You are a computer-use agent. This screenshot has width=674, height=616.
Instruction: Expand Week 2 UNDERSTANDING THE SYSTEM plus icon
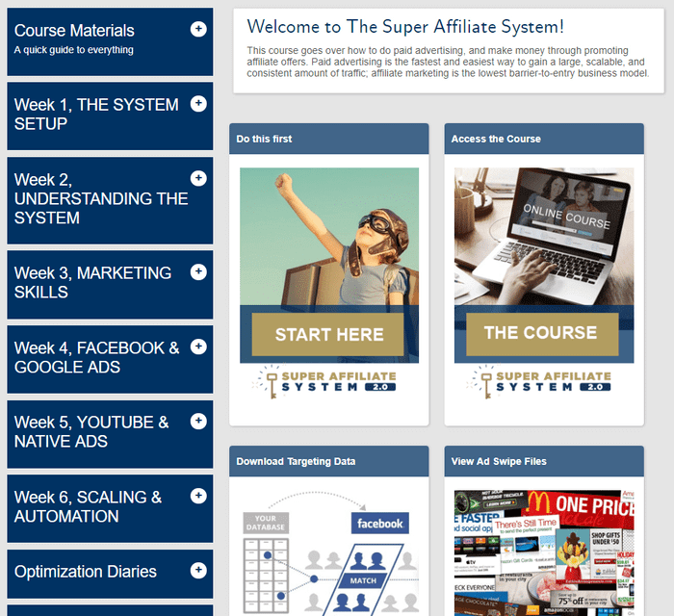tap(198, 178)
